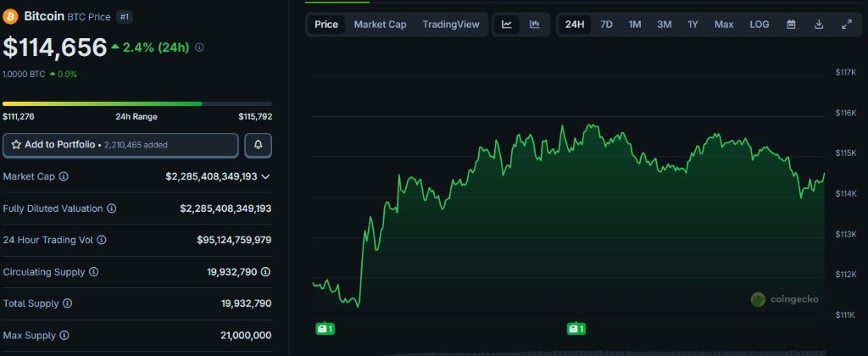868x356 pixels.
Task: Click the Add to Portfolio button
Action: point(120,145)
